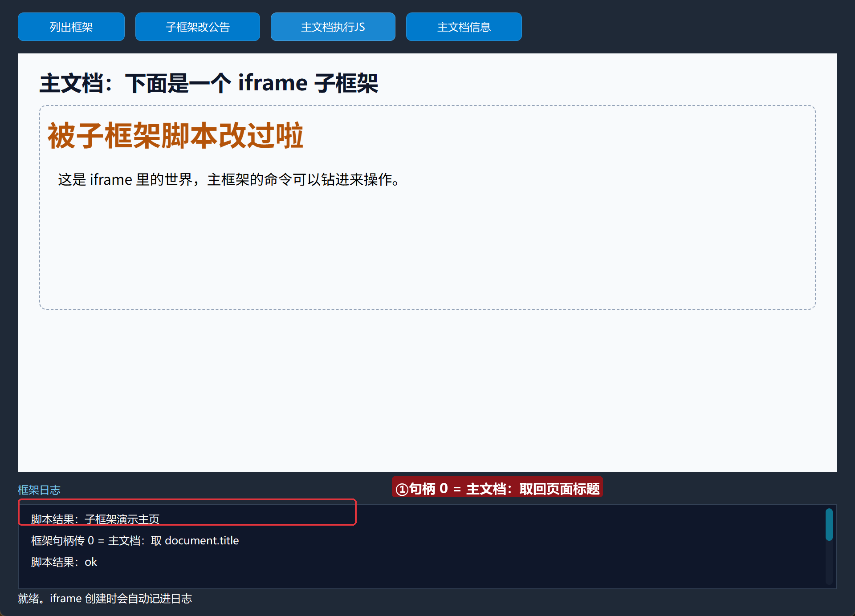Click the status text 就绪。iframe 创建时会自动记进日志
Viewport: 855px width, 616px height.
(x=105, y=598)
